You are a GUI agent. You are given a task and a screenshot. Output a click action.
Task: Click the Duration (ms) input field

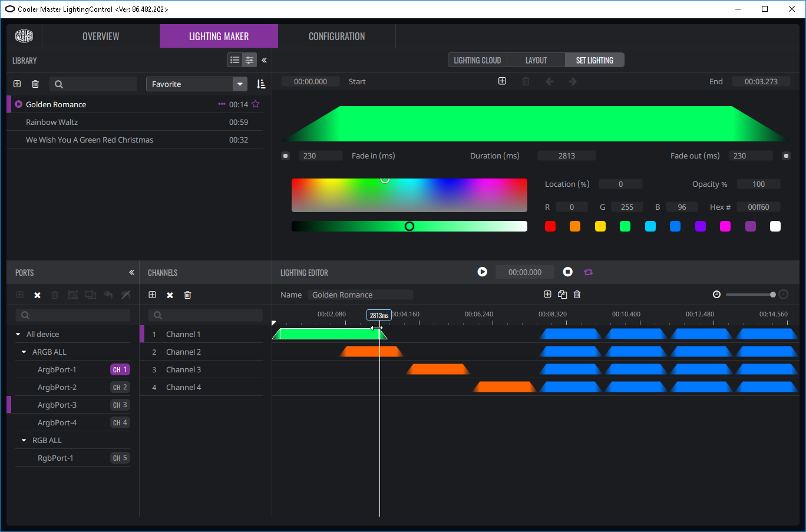pos(567,156)
